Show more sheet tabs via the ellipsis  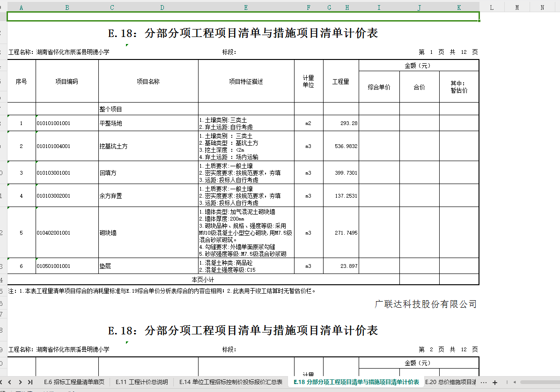484,382
